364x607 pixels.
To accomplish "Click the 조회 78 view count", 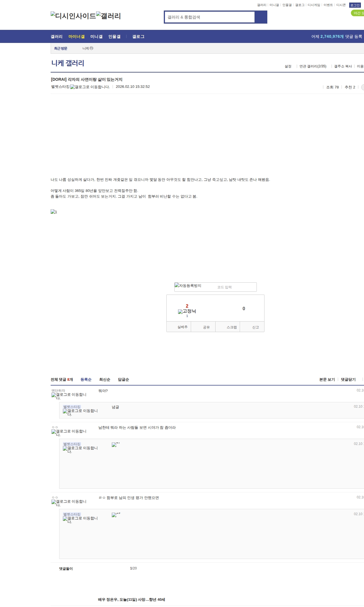I will (332, 87).
